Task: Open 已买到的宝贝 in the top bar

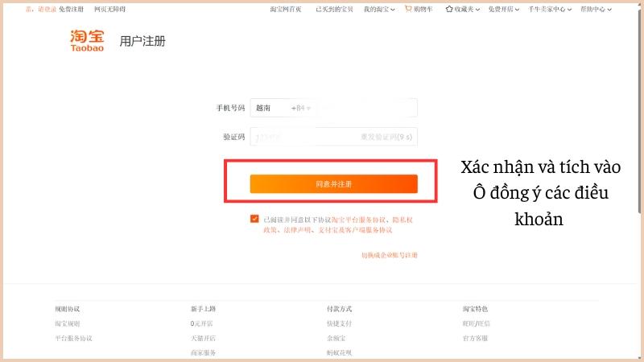Action: point(334,9)
